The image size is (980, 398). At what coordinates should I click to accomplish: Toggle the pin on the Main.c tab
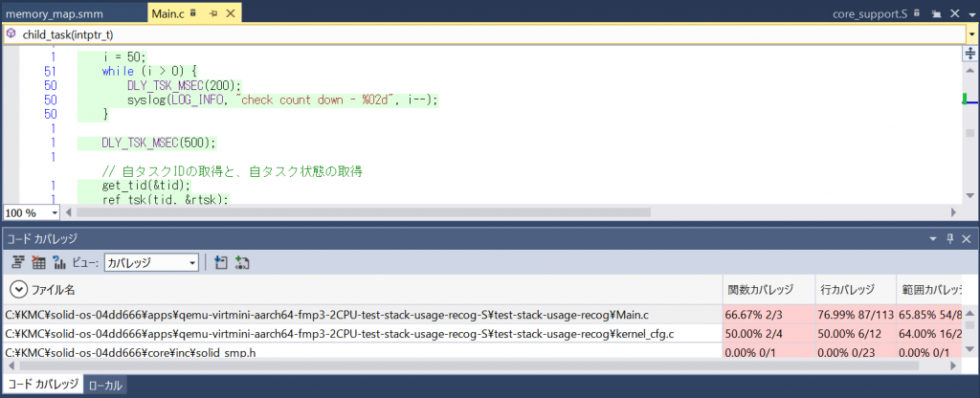click(212, 13)
